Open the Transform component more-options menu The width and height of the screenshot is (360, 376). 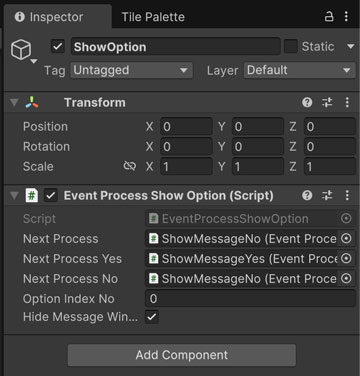coord(347,102)
